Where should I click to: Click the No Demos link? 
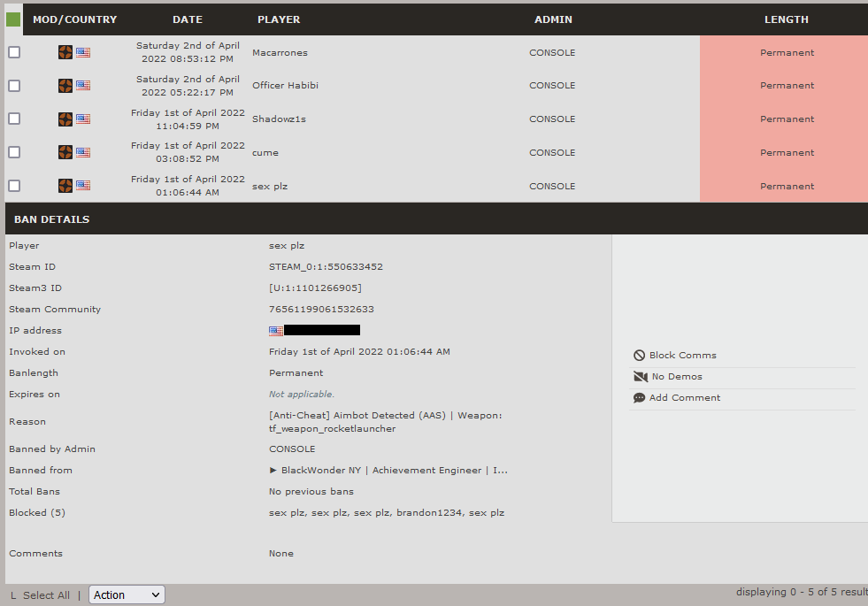coord(677,376)
